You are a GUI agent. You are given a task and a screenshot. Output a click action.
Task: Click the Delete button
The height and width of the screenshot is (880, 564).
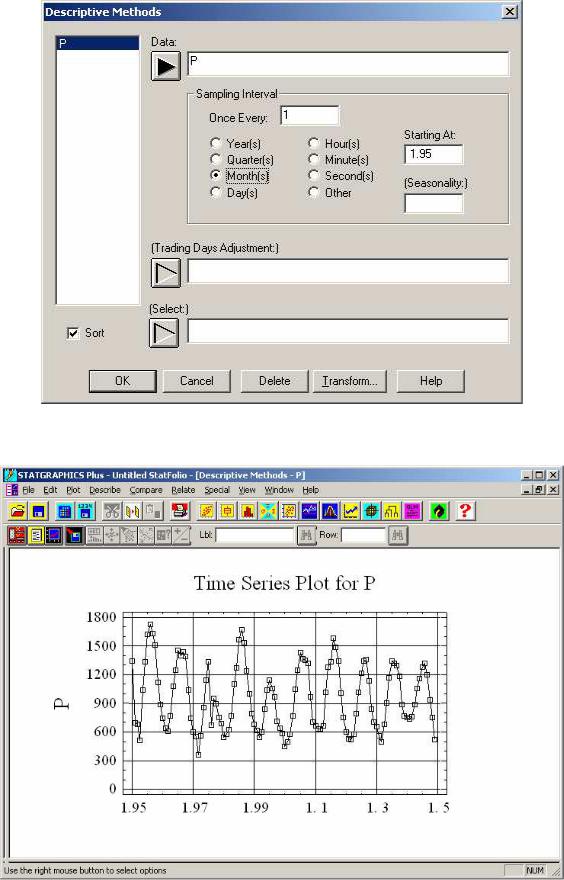pyautogui.click(x=274, y=381)
